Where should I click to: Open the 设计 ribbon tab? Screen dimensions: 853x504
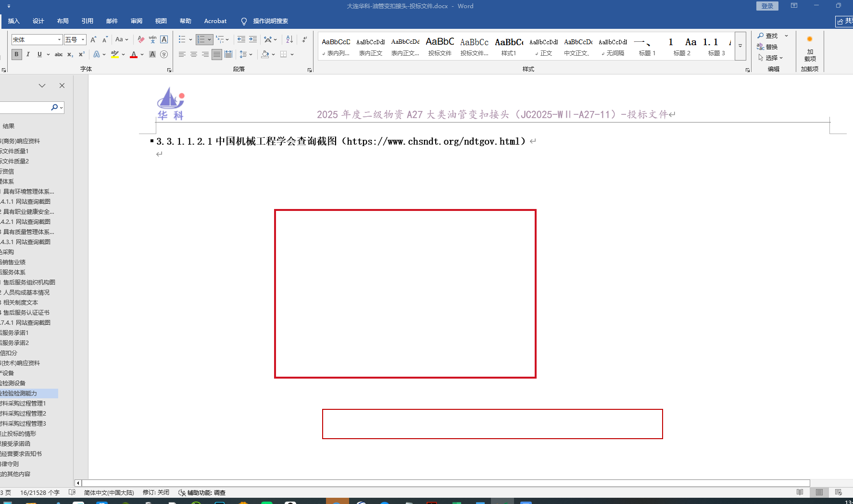(38, 21)
